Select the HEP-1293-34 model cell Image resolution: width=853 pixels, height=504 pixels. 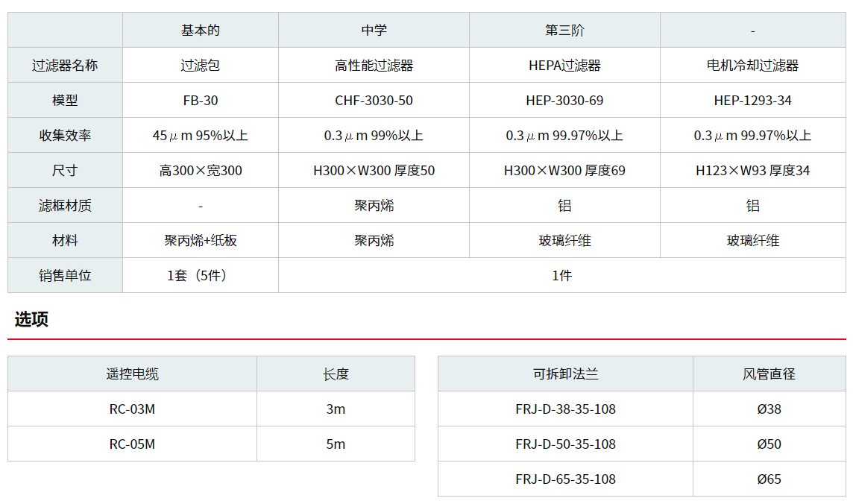pyautogui.click(x=752, y=101)
